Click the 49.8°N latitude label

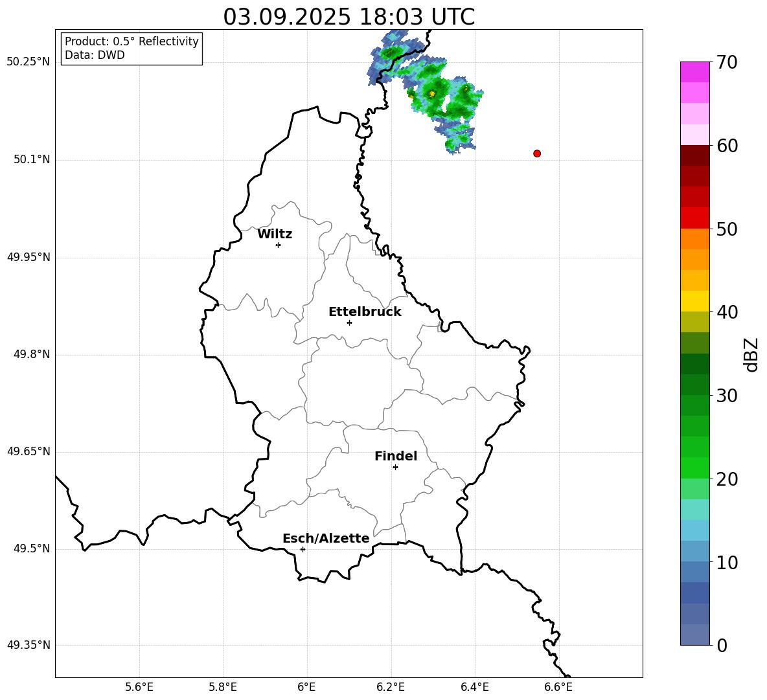click(x=32, y=354)
